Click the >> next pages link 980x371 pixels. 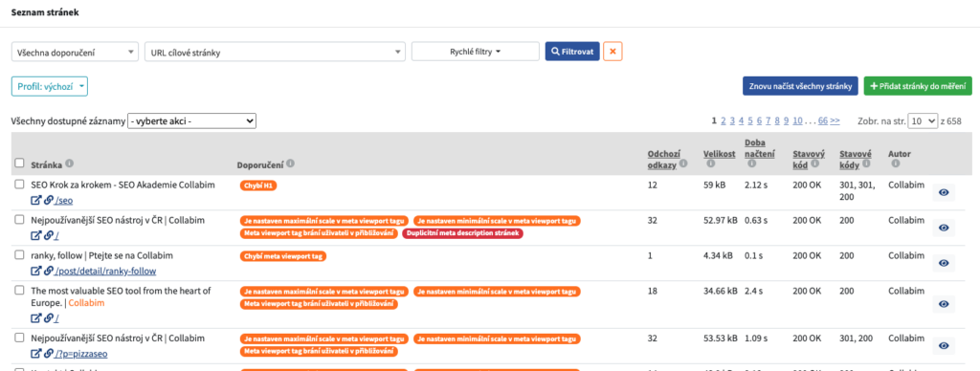point(835,121)
